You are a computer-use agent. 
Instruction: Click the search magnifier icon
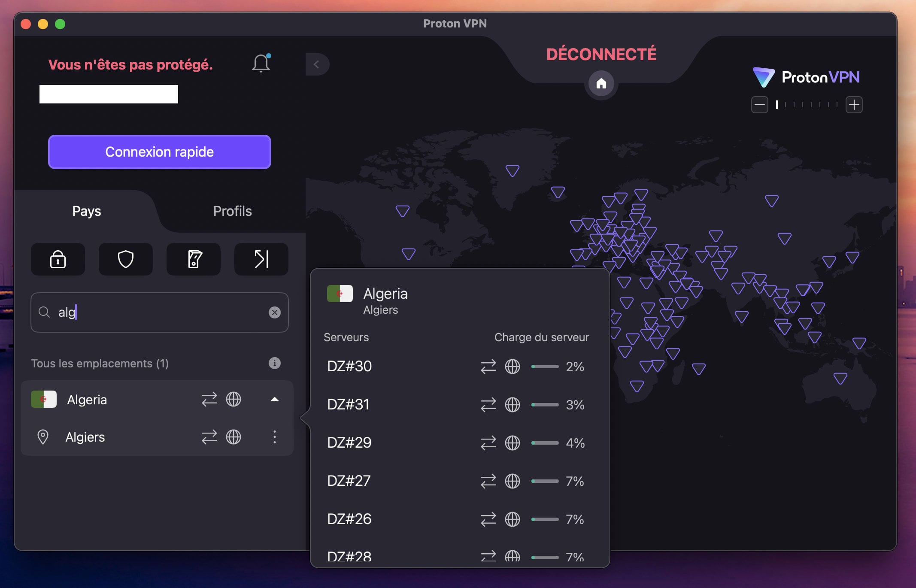[x=44, y=312]
